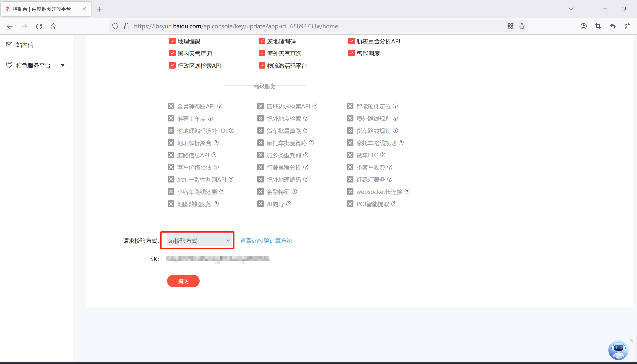Reload the page with refresh icon

coord(39,26)
